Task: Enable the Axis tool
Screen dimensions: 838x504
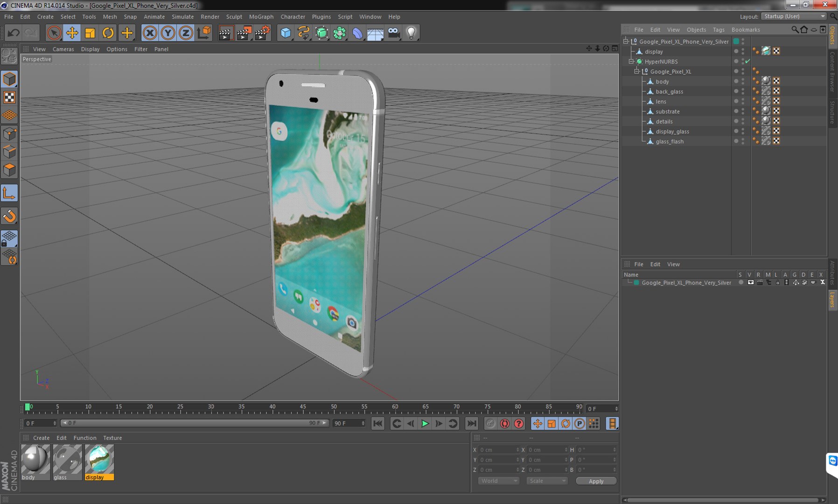Action: pyautogui.click(x=9, y=193)
